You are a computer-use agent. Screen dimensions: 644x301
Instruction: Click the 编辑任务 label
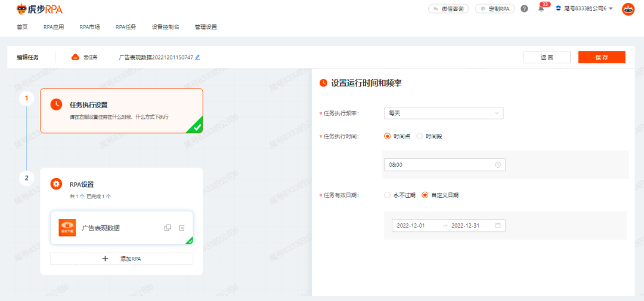coord(28,57)
